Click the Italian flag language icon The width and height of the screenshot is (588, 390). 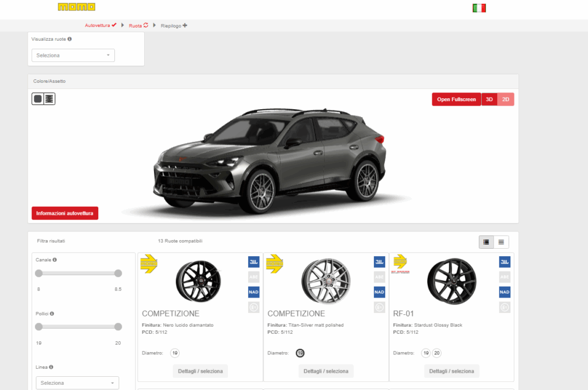point(479,8)
